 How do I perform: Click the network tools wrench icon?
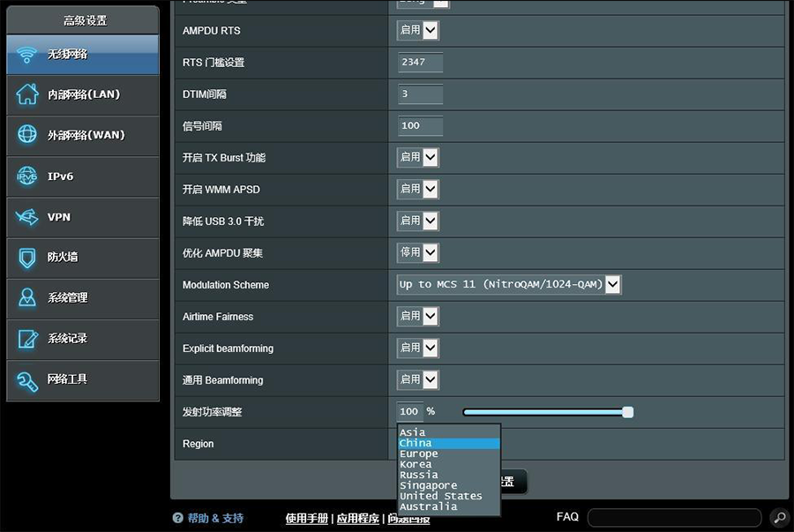pos(27,379)
